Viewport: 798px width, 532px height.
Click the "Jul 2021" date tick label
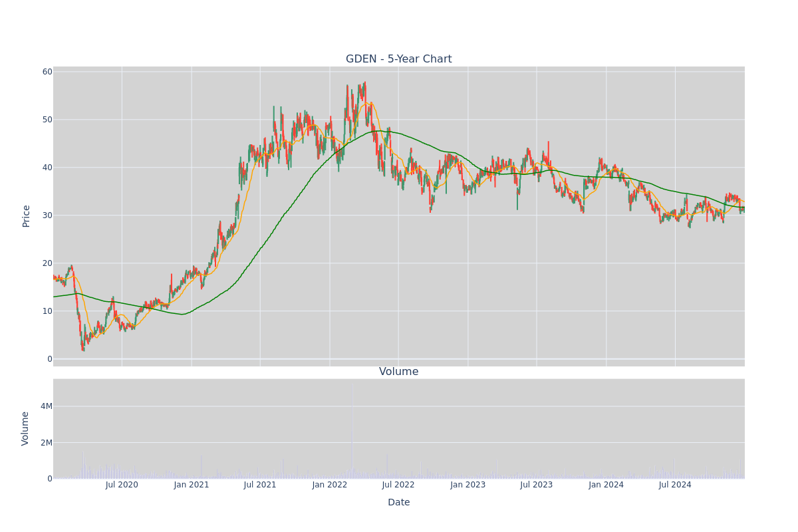(260, 485)
